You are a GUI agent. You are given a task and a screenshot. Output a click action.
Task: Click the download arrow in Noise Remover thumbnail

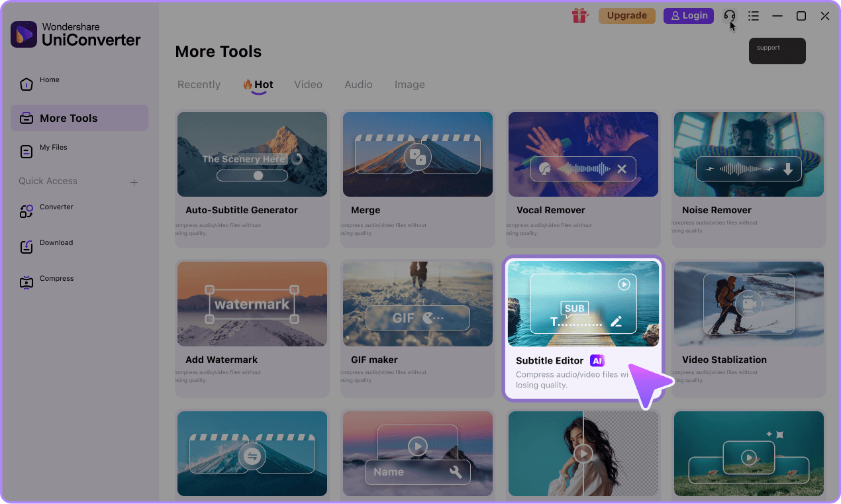[788, 170]
